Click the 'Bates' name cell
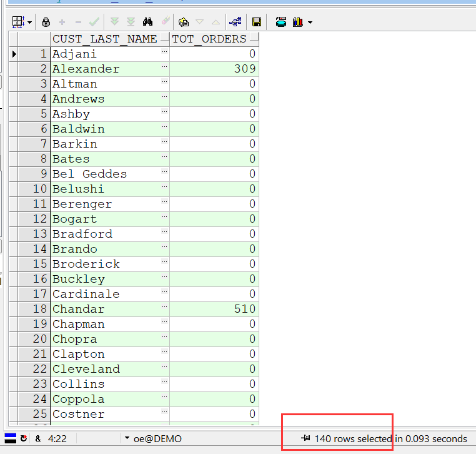 tap(110, 159)
